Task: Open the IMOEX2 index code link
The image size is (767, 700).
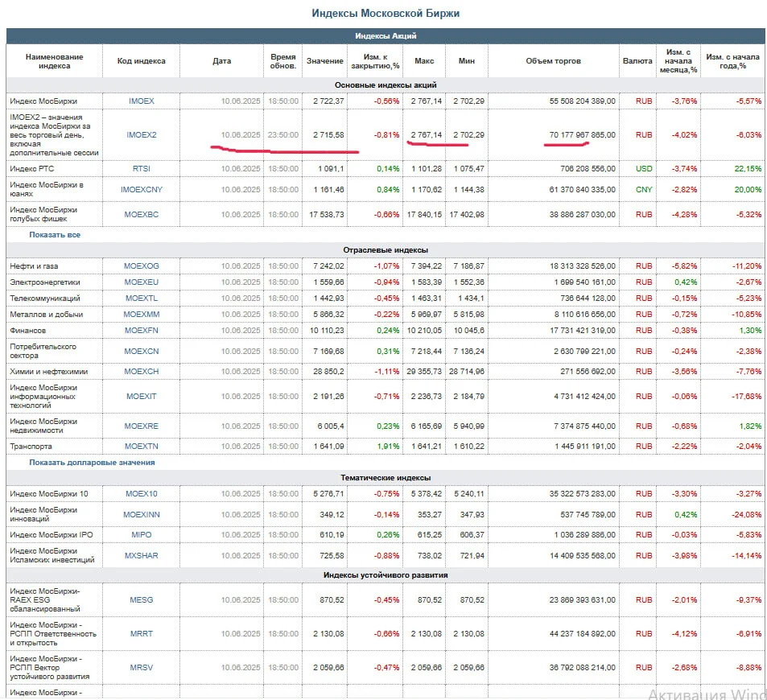Action: coord(142,134)
